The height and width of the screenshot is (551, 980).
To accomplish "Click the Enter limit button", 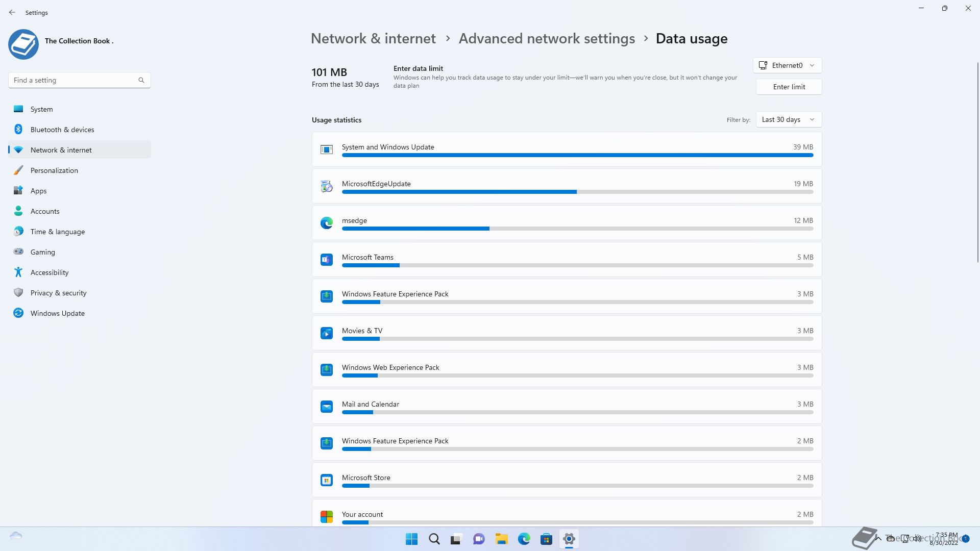I will (789, 87).
